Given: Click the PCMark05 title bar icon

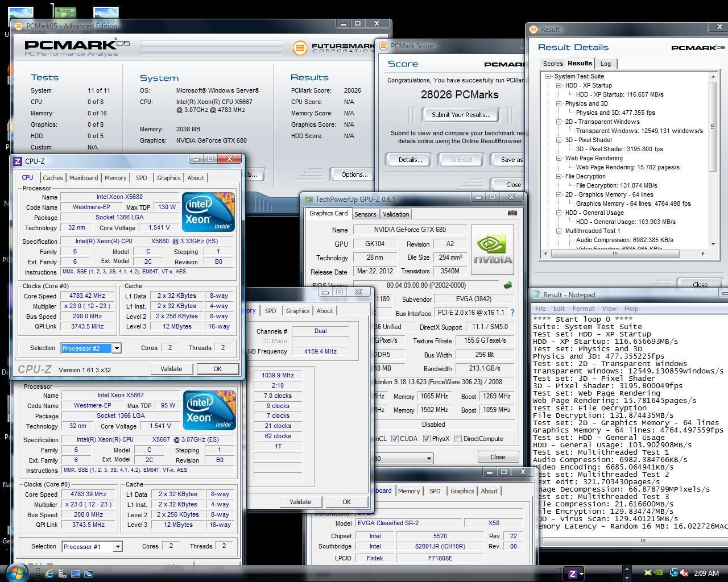Looking at the screenshot, I should click(x=19, y=26).
